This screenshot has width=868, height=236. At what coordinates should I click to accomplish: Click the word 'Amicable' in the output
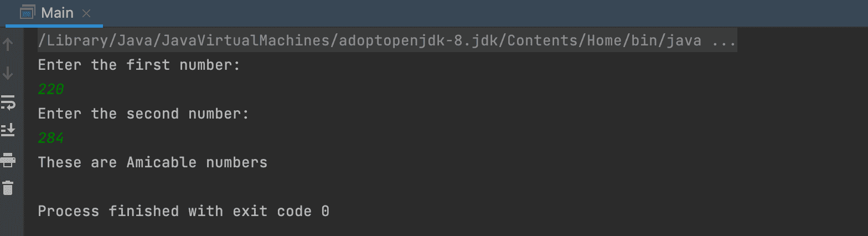pyautogui.click(x=161, y=163)
